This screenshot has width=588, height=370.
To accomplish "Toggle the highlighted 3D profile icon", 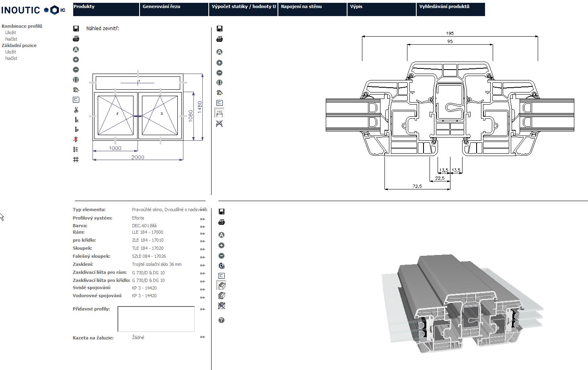I will click(x=221, y=286).
